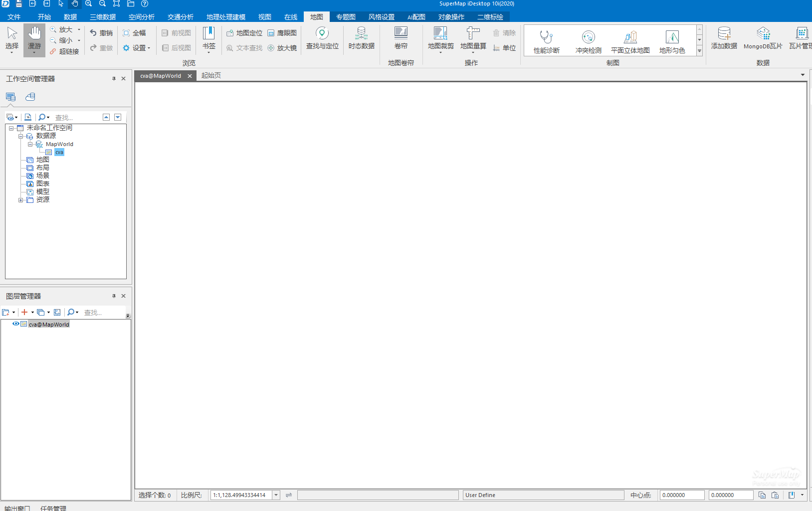Switch to the 数据 ribbon tab
The height and width of the screenshot is (511, 812).
click(x=70, y=17)
